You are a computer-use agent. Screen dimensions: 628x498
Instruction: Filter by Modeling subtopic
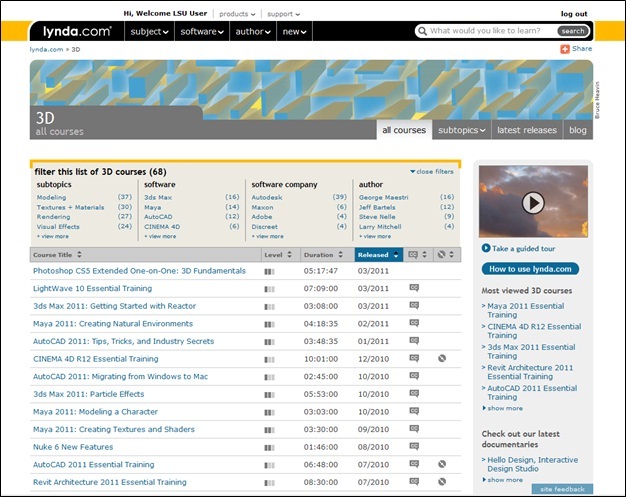tap(51, 197)
